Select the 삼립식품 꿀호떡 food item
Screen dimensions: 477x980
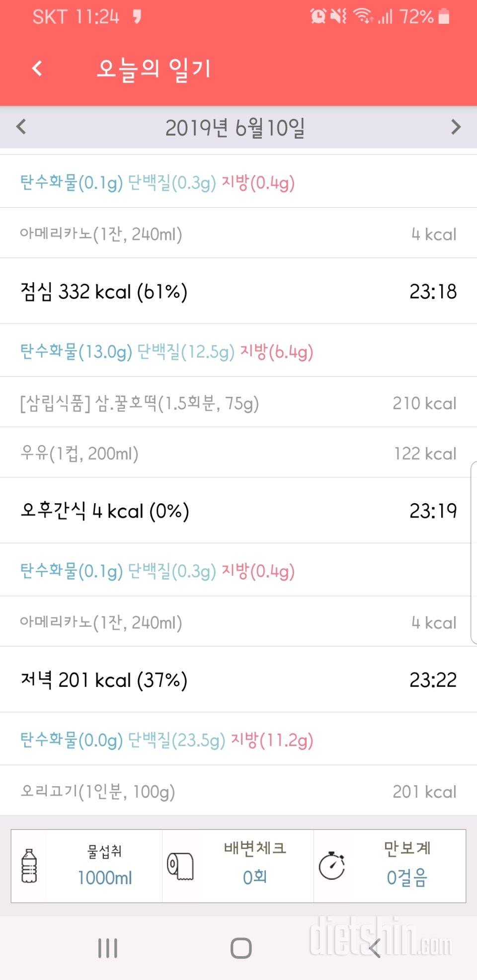tap(238, 403)
